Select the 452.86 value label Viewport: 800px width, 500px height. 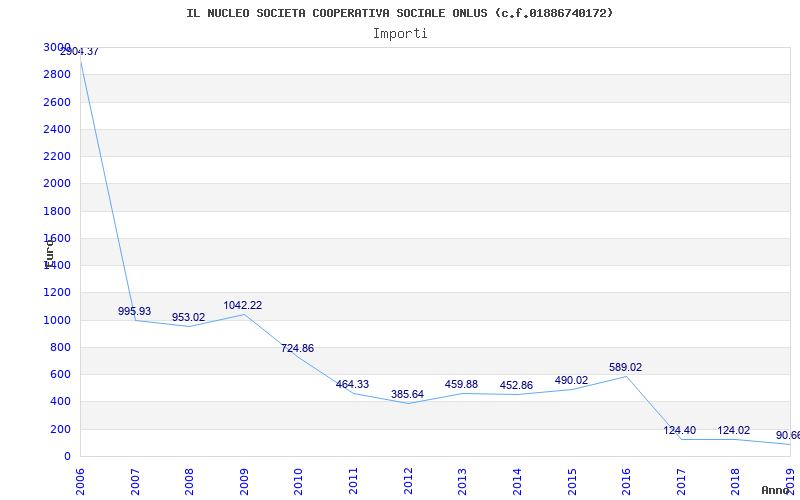516,386
